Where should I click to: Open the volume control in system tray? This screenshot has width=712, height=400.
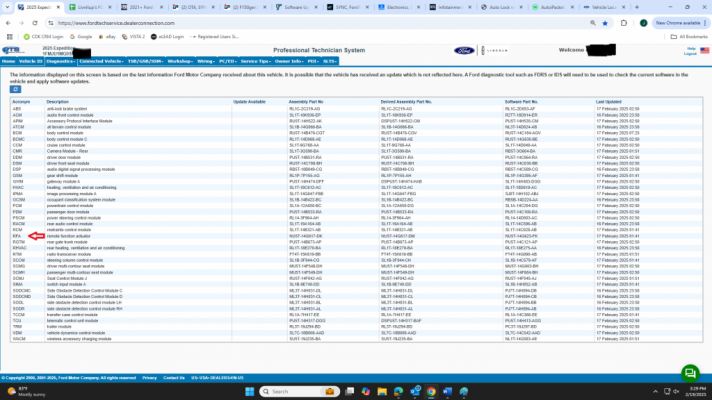tap(676, 391)
